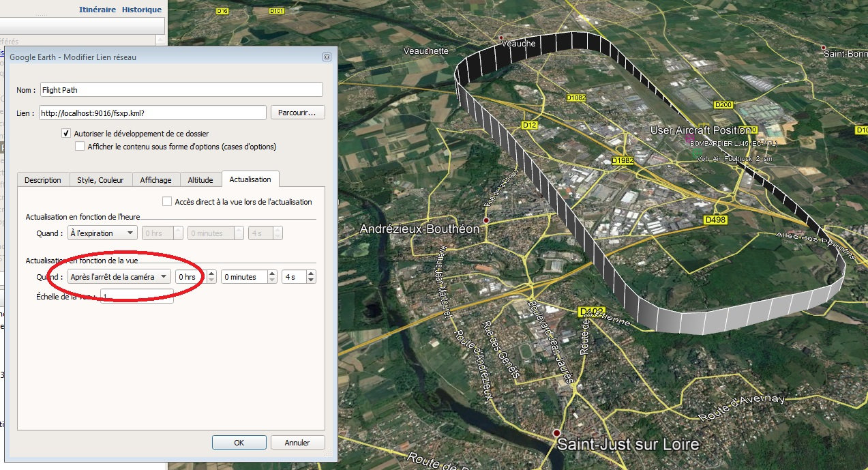Click the Veauche town marker dot
Image resolution: width=868 pixels, height=470 pixels.
point(501,38)
